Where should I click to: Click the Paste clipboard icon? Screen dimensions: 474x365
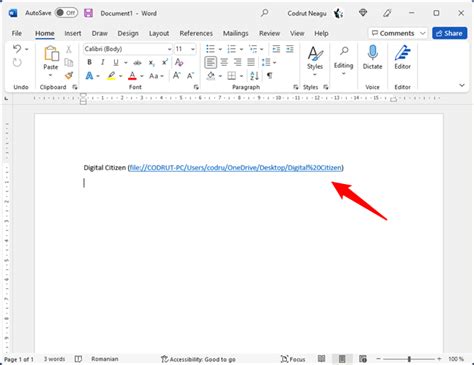tap(51, 53)
